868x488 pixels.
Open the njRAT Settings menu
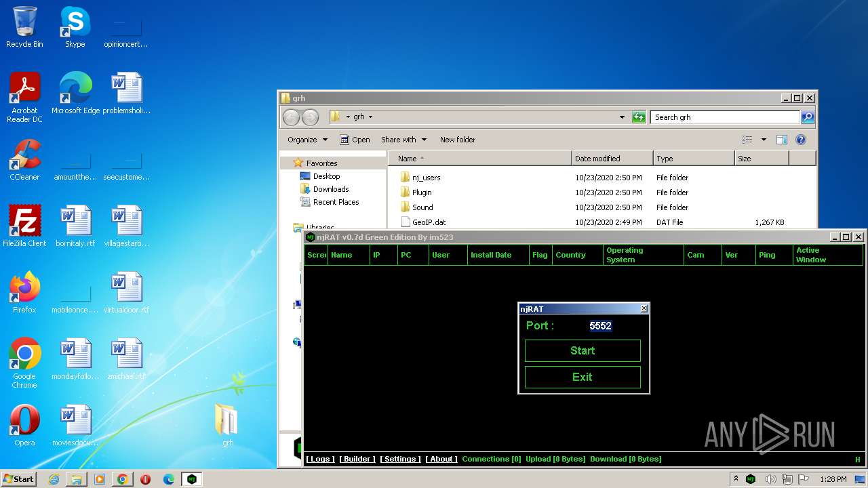click(400, 459)
